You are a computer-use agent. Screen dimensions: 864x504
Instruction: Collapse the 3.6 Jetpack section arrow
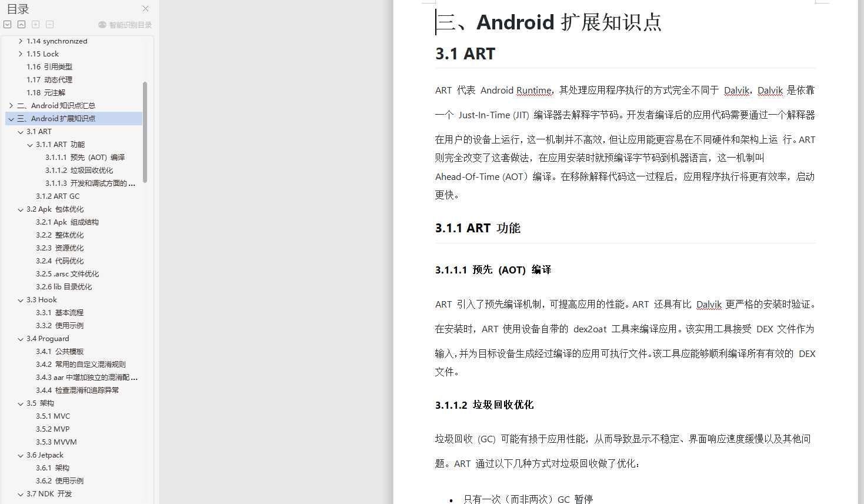21,455
